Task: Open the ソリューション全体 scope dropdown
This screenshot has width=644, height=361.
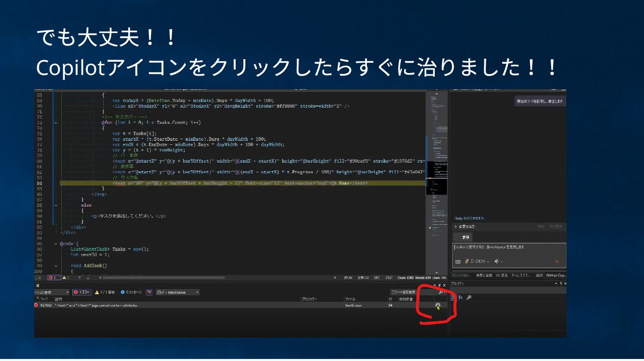Action: (x=51, y=292)
